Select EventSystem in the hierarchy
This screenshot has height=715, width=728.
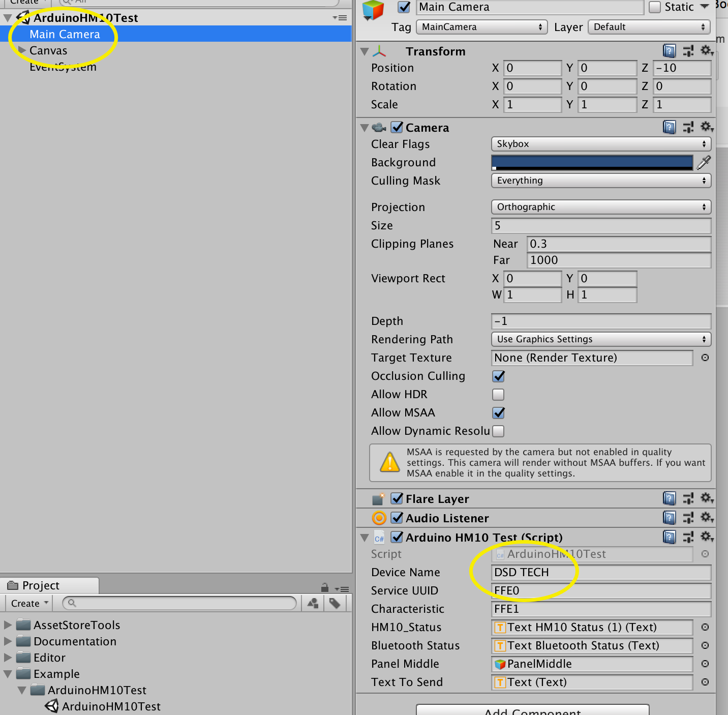coord(63,67)
